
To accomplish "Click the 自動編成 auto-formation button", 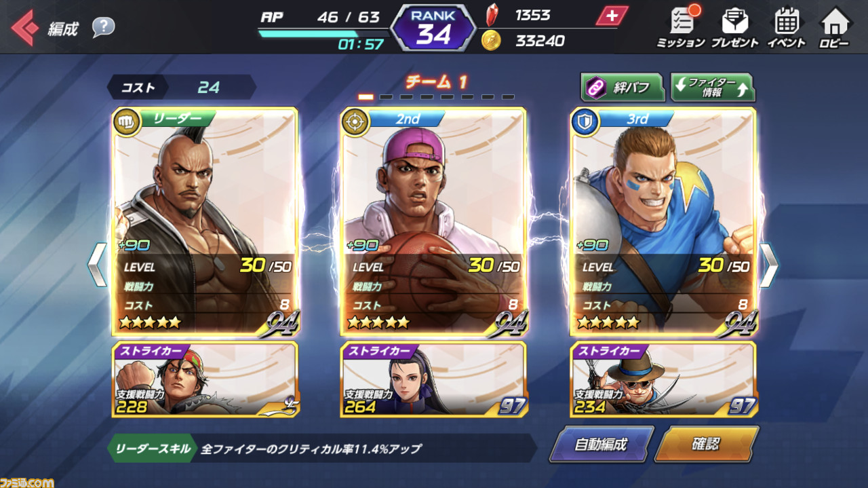I will (601, 445).
